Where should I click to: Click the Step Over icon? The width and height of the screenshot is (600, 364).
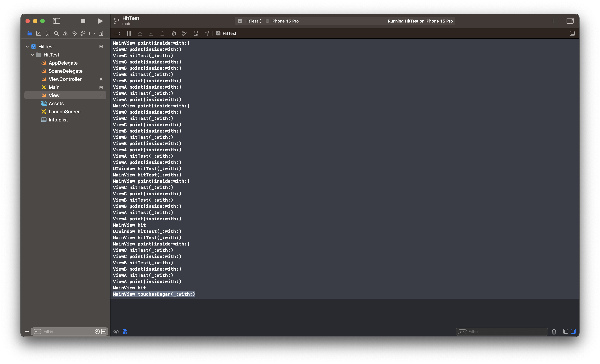tap(140, 33)
